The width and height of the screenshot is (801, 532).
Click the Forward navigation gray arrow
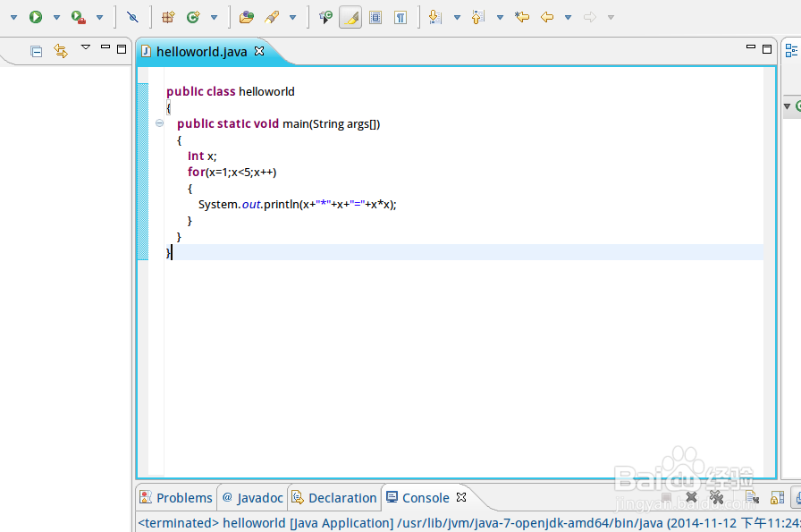590,17
